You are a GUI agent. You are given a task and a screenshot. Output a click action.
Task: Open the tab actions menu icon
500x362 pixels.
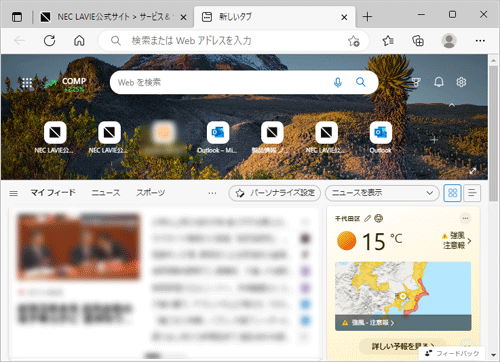[17, 17]
